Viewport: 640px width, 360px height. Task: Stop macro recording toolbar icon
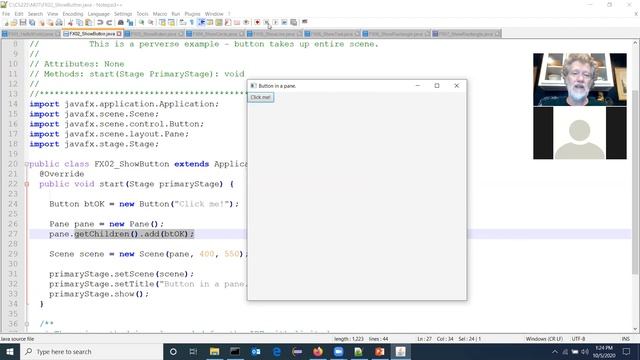click(x=267, y=22)
